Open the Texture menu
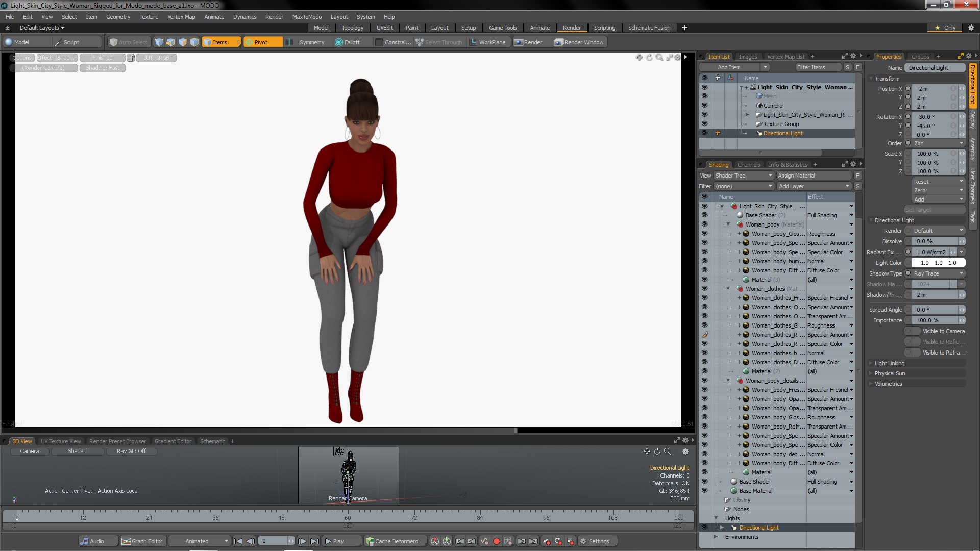This screenshot has width=980, height=551. coord(149,17)
